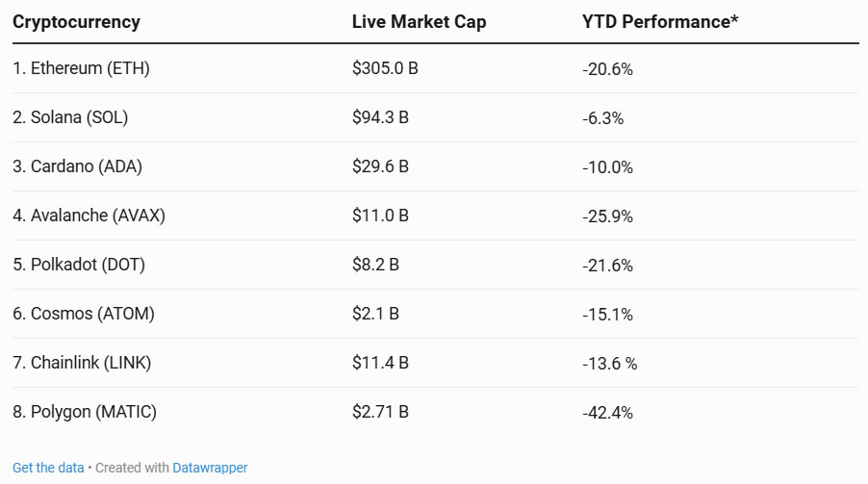This screenshot has width=868, height=484.
Task: Click the Cosmos (ATOM) cell
Action: 83,314
